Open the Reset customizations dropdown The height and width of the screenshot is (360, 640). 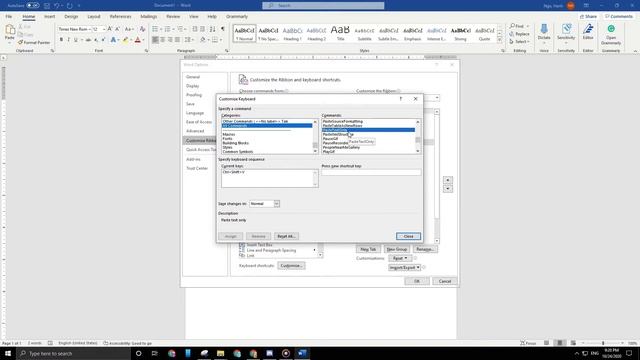pos(400,258)
